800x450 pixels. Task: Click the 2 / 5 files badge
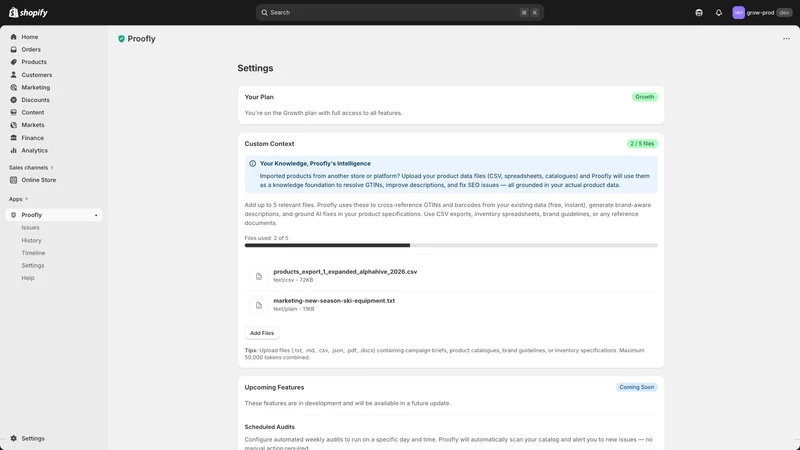pyautogui.click(x=642, y=144)
